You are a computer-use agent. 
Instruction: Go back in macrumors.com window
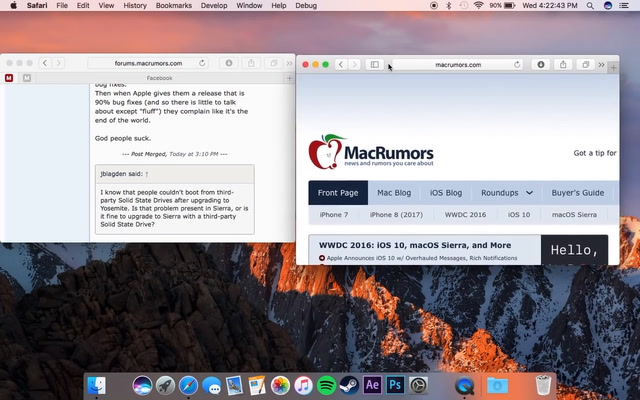coord(341,64)
